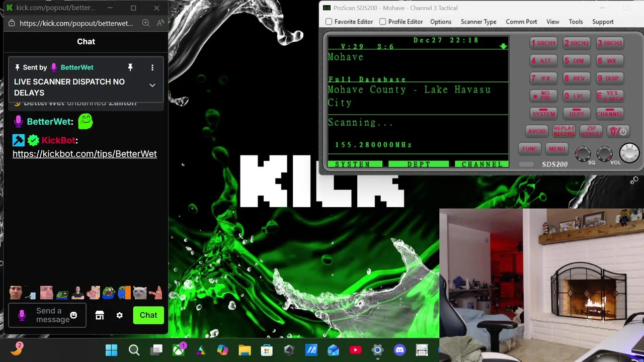This screenshot has height=362, width=644.
Task: Click the kick.com popout address bar URL
Action: [x=76, y=23]
